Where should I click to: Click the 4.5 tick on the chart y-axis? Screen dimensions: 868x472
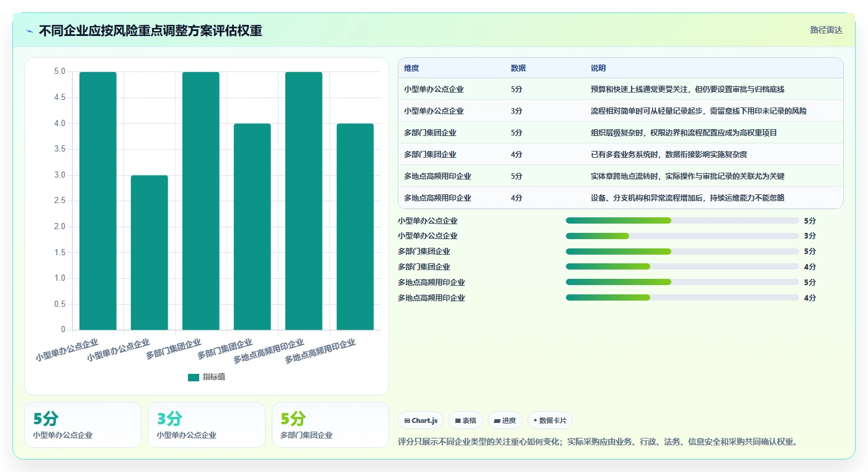coord(60,98)
